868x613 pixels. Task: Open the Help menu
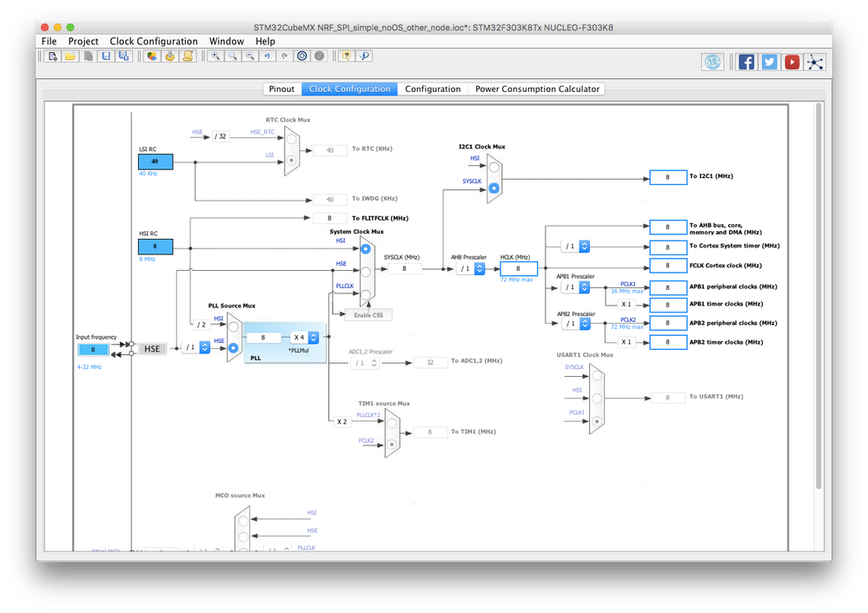265,41
